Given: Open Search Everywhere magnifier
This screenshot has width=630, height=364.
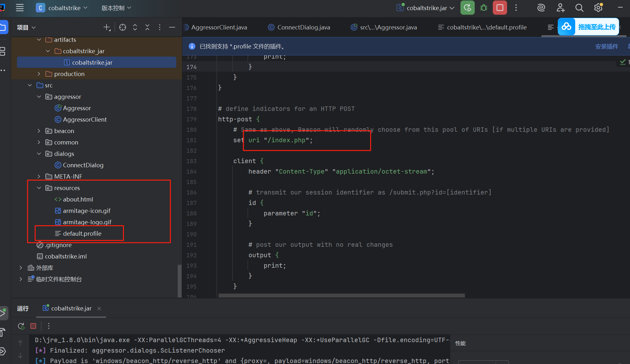Looking at the screenshot, I should coord(579,8).
